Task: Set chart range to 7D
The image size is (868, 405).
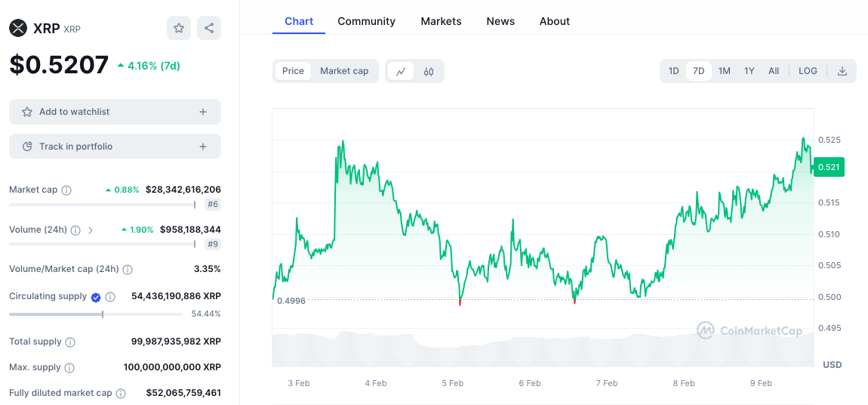Action: click(699, 71)
